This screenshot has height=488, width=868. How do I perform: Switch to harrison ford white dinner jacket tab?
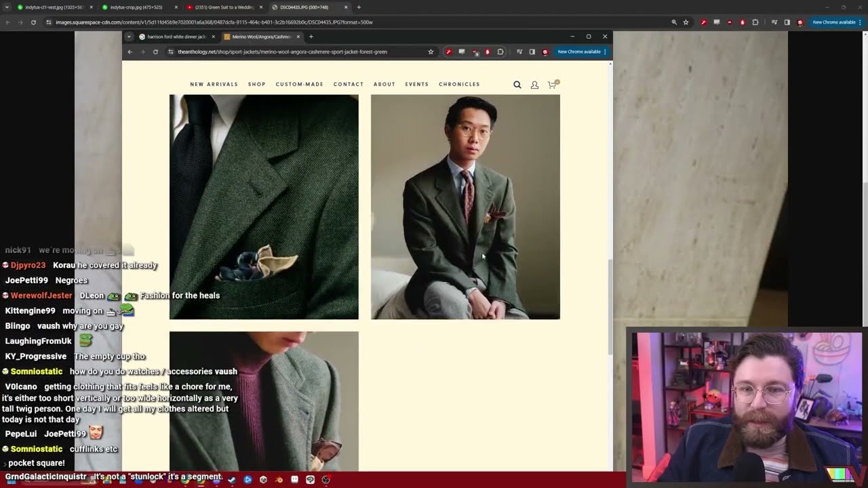click(x=176, y=37)
